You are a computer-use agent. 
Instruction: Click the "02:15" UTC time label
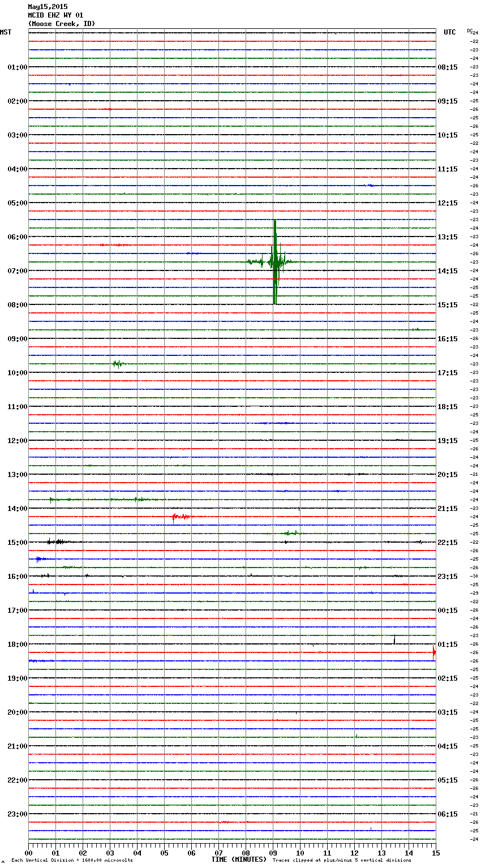tap(448, 678)
